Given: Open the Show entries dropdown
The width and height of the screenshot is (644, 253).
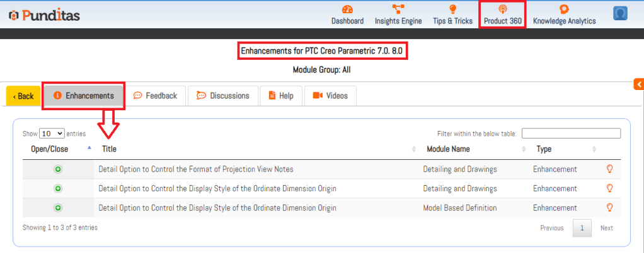Looking at the screenshot, I should [52, 133].
